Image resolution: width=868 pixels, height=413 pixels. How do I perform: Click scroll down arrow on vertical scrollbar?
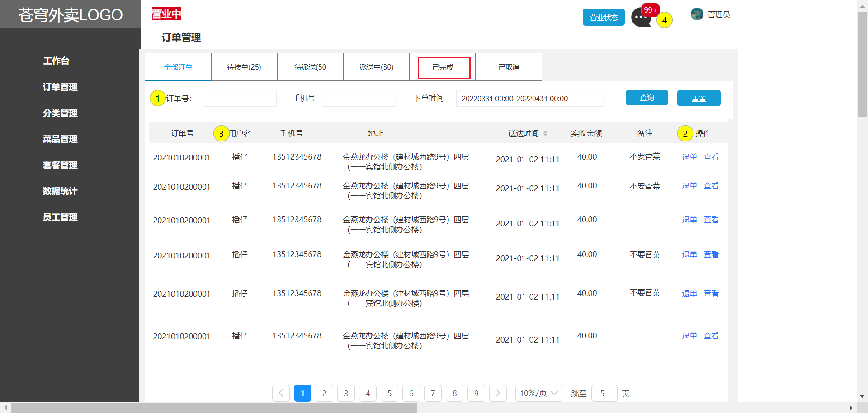point(862,396)
